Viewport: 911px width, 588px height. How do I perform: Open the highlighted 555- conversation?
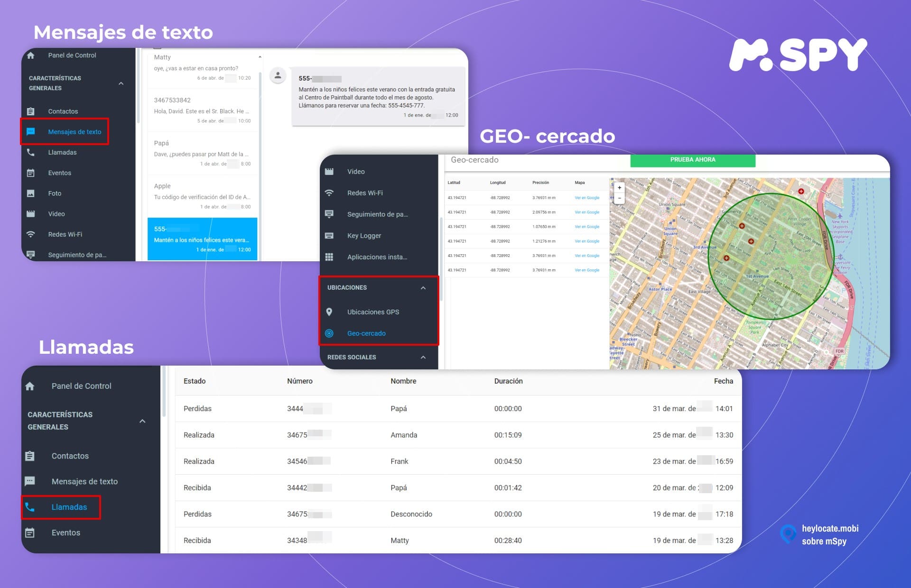pos(203,239)
